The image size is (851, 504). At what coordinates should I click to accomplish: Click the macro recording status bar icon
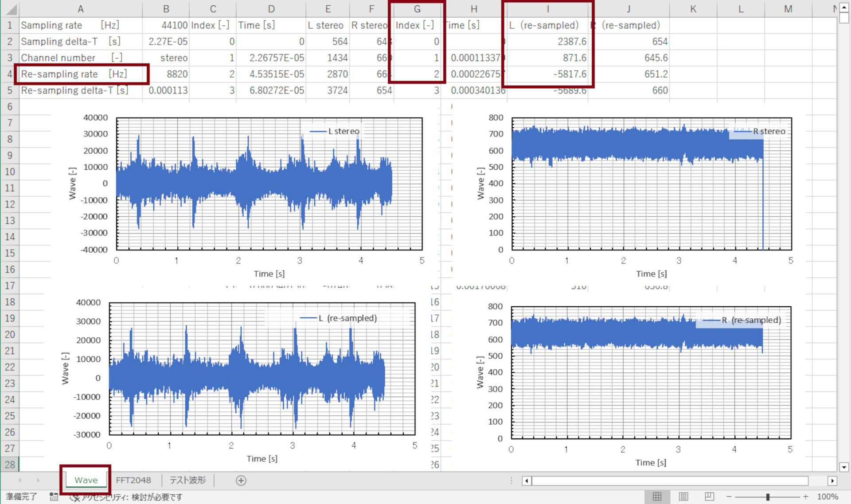click(x=54, y=496)
